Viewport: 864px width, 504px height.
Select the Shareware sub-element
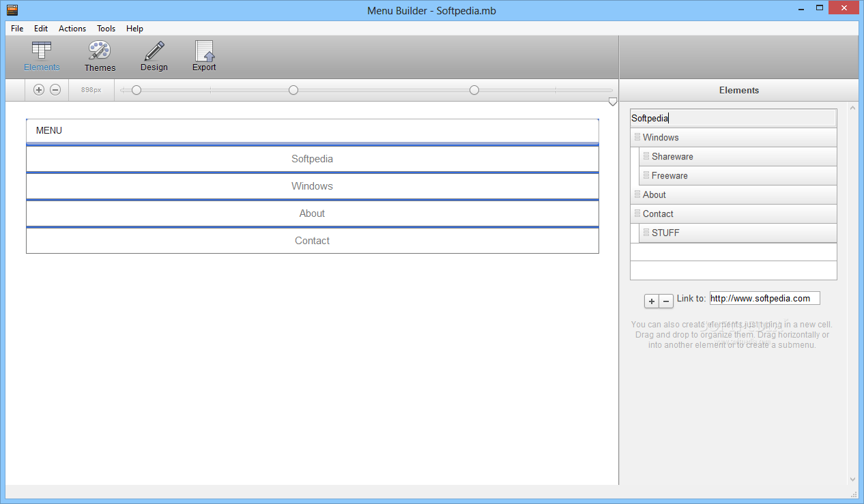[738, 156]
